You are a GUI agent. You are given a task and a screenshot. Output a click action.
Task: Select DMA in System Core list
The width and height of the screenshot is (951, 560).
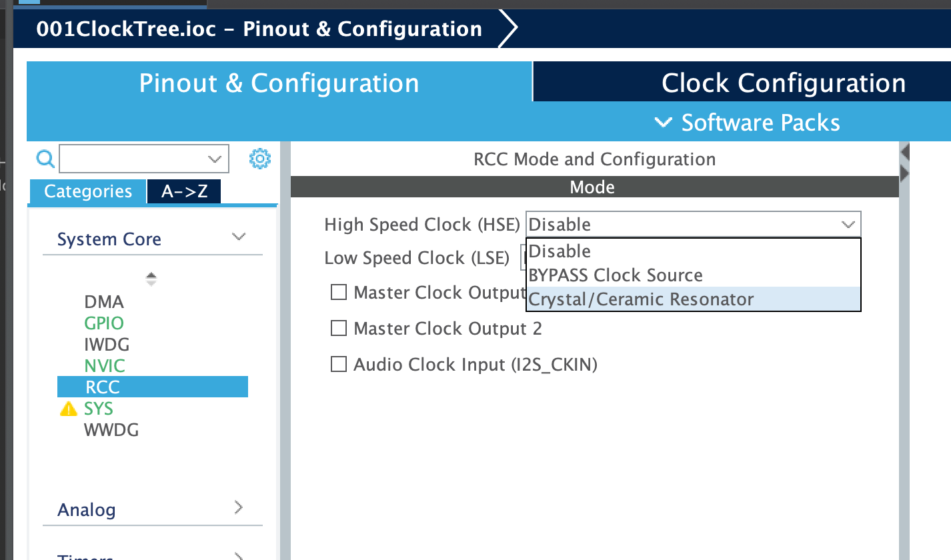104,302
